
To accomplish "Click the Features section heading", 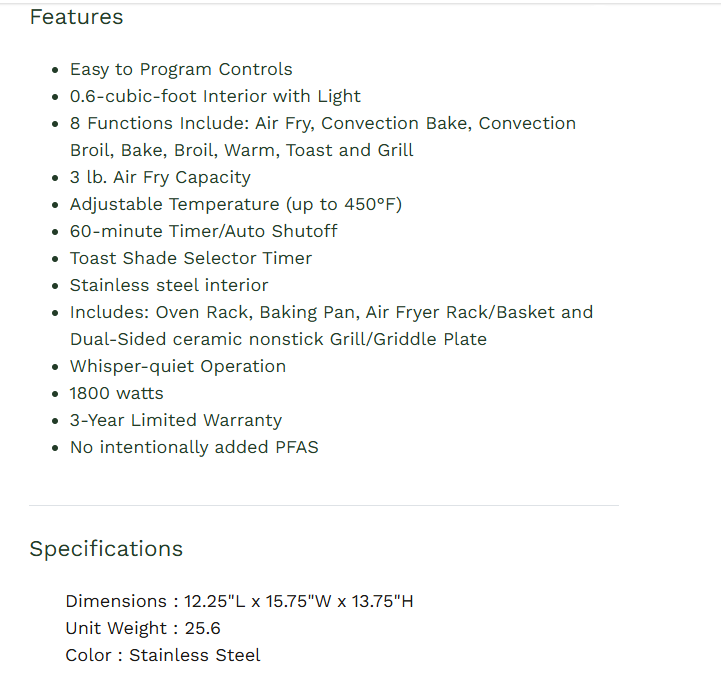I will [76, 17].
